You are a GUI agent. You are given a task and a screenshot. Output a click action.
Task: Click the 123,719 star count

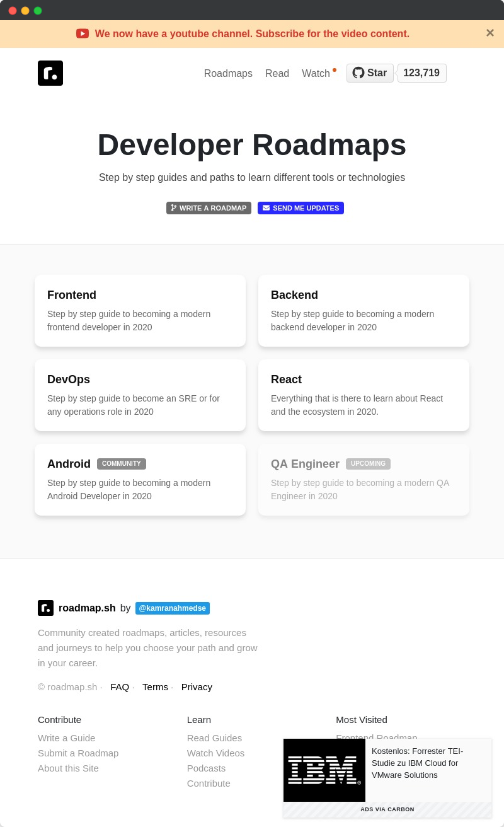tap(421, 72)
